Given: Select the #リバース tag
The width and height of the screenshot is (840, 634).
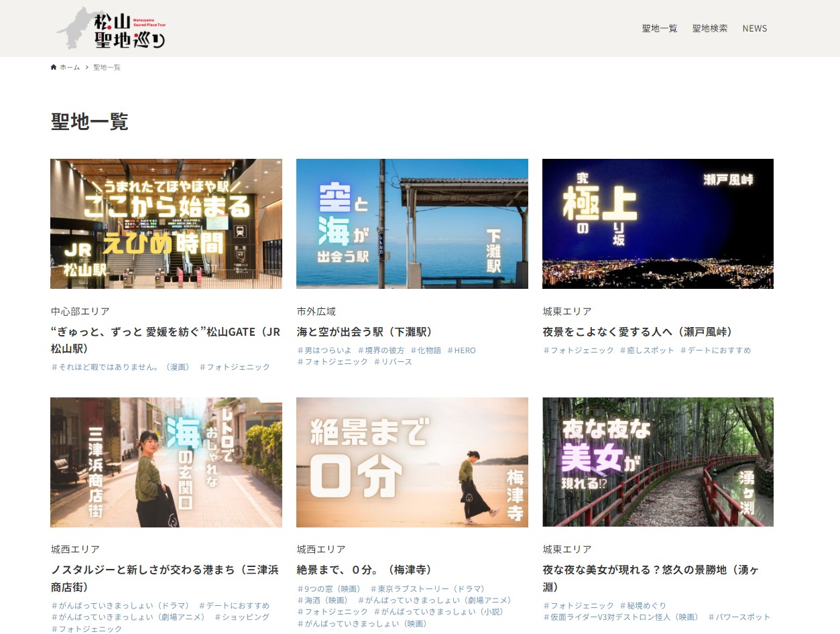Looking at the screenshot, I should point(393,362).
